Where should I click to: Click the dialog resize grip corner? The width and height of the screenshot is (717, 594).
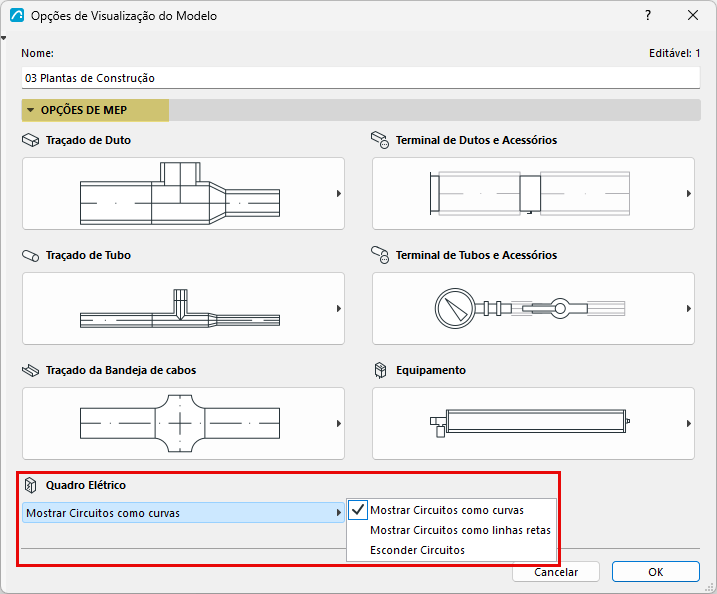[x=710, y=588]
